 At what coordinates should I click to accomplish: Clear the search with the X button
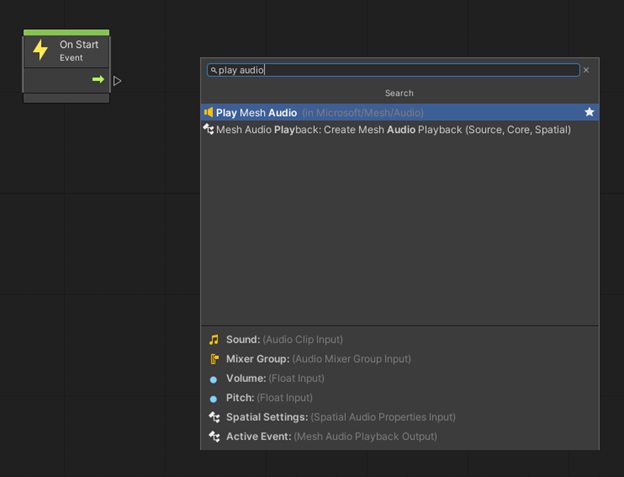click(586, 70)
